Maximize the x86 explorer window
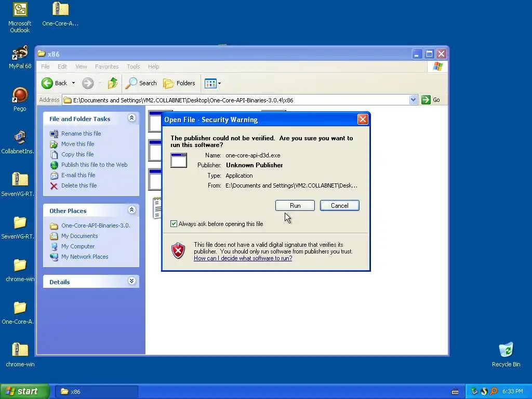532x399 pixels. (x=429, y=54)
